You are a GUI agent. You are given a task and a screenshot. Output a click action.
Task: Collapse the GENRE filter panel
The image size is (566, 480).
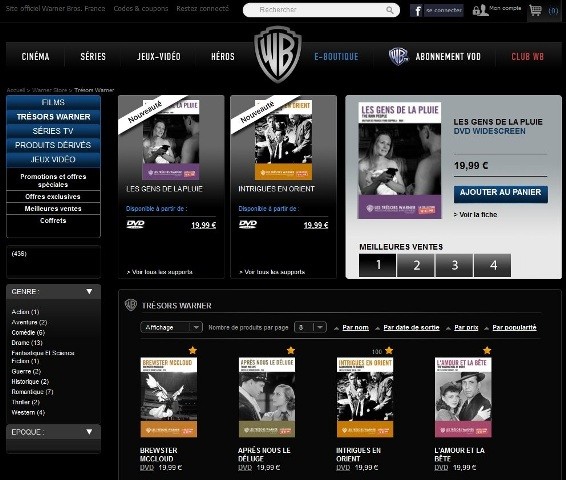point(89,291)
